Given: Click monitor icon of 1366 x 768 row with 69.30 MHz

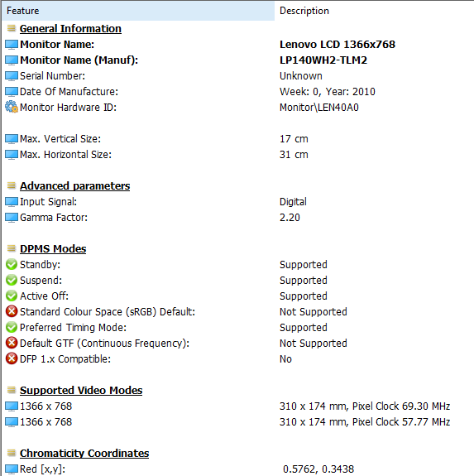Looking at the screenshot, I should click(x=12, y=406).
